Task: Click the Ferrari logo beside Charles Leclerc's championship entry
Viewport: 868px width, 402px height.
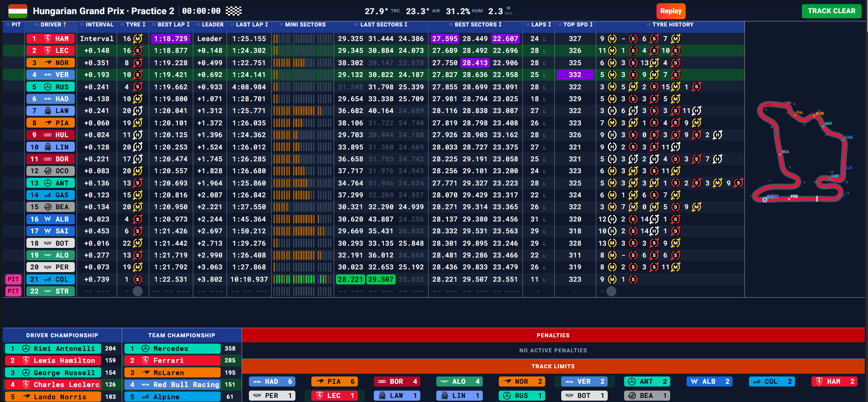Action: pyautogui.click(x=26, y=385)
